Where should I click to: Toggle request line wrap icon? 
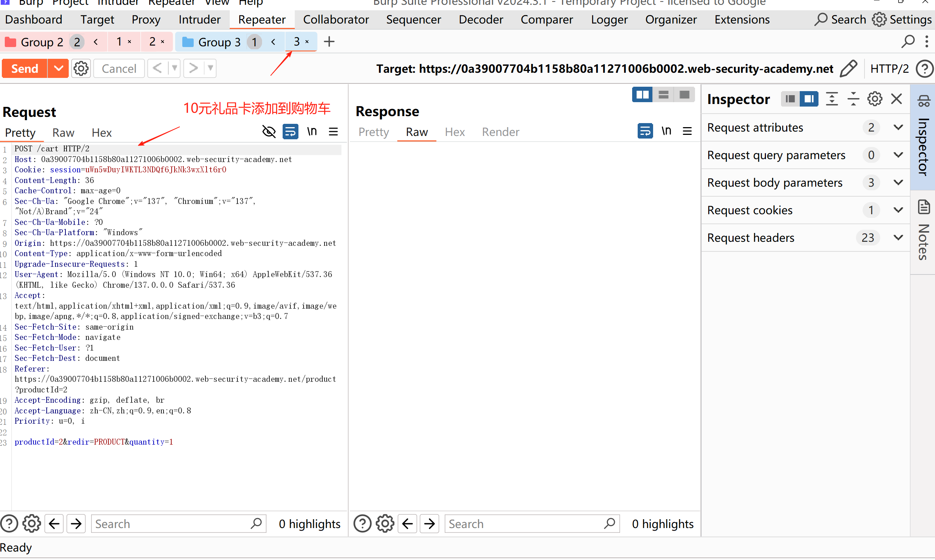click(x=290, y=132)
